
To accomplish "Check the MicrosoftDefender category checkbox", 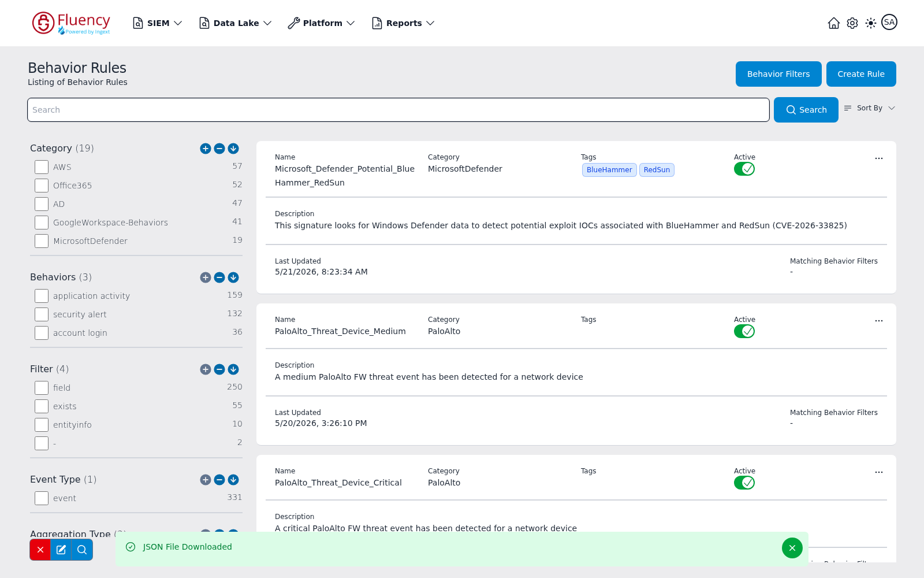I will [x=42, y=241].
